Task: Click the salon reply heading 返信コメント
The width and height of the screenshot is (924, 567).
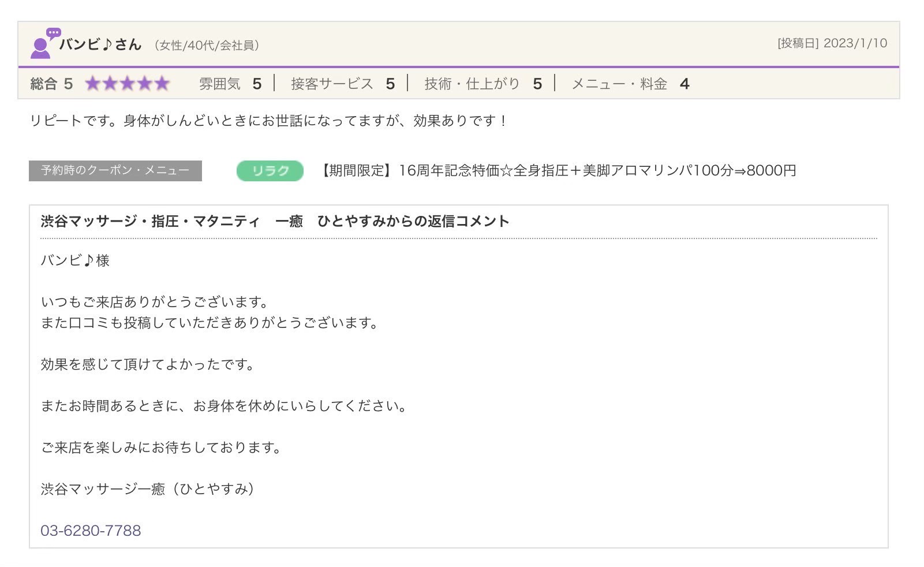Action: (x=275, y=221)
